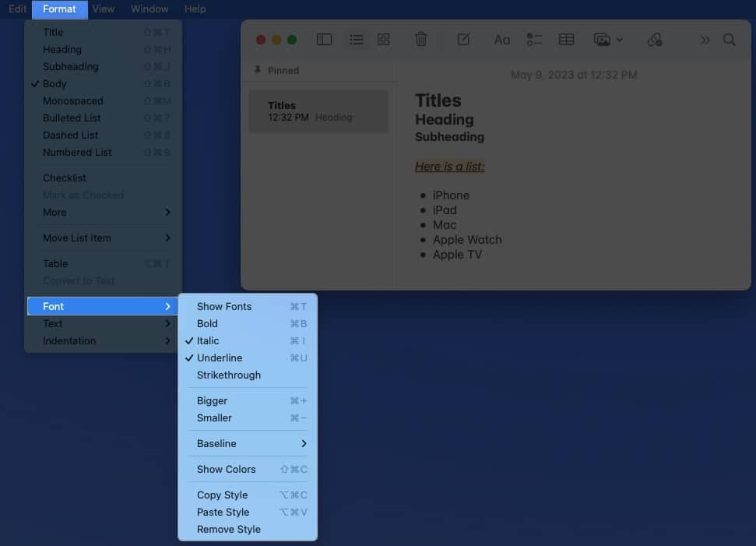Open Show Colors panel
The width and height of the screenshot is (756, 546).
(x=248, y=470)
